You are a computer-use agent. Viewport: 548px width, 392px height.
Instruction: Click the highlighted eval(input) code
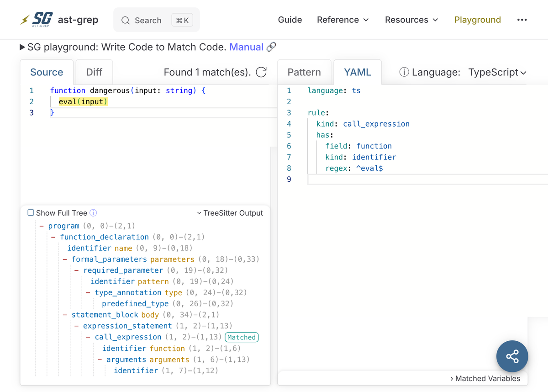[83, 101]
